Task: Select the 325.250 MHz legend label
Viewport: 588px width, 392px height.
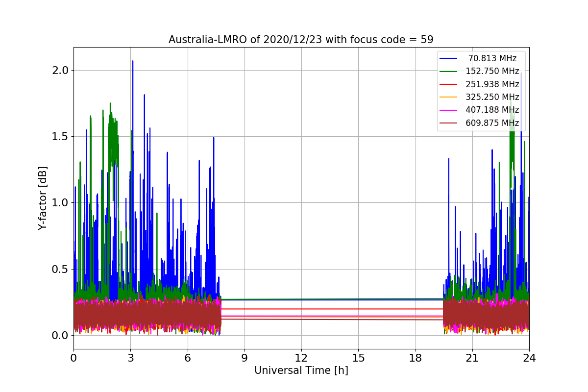Action: [x=492, y=97]
